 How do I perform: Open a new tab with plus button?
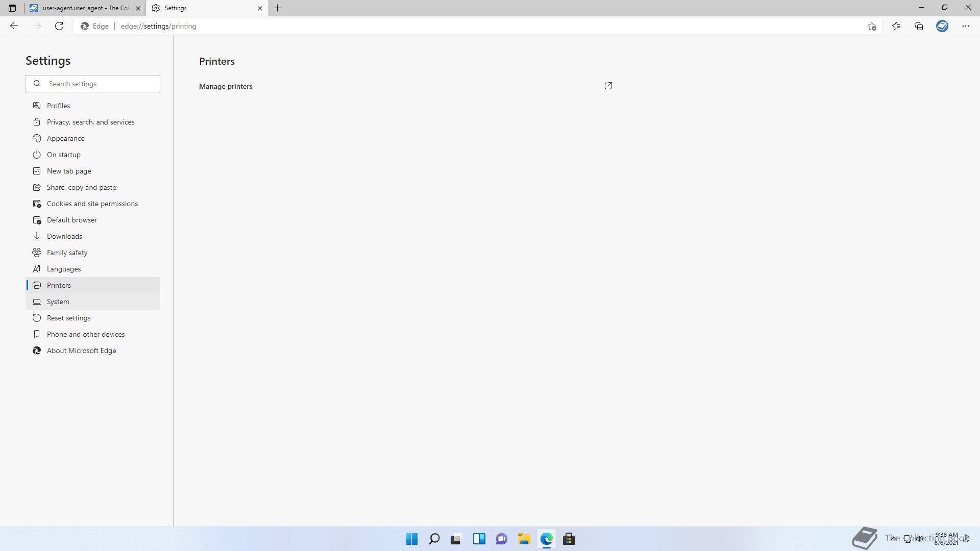click(278, 8)
